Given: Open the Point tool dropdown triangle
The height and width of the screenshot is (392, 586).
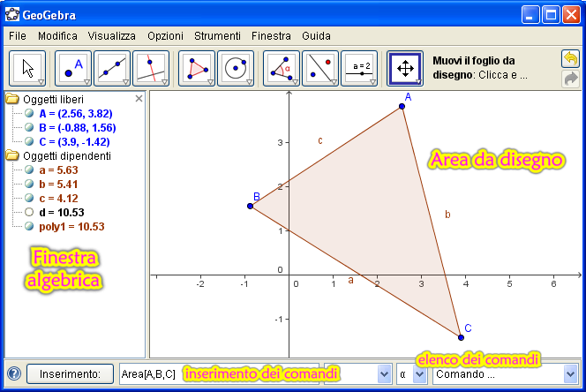Looking at the screenshot, I should tap(86, 82).
